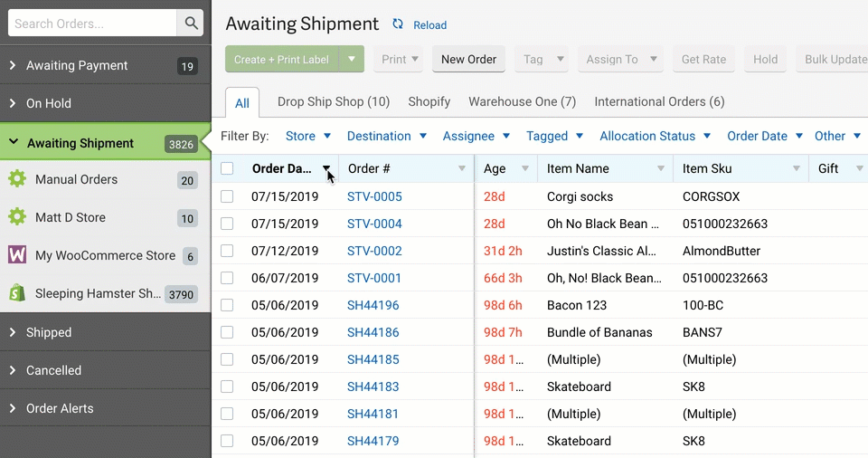Viewport: 868px width, 458px height.
Task: Select checkbox for order SH44196
Action: [227, 305]
